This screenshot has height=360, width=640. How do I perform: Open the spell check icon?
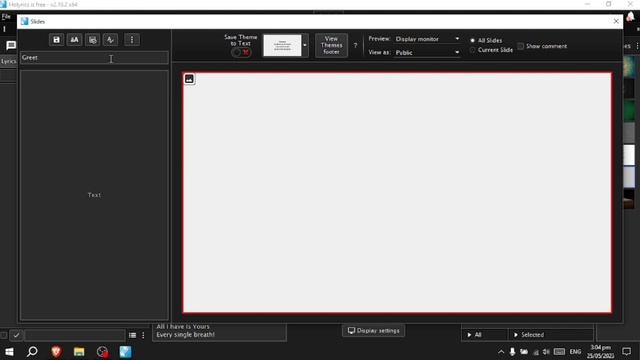[x=111, y=40]
